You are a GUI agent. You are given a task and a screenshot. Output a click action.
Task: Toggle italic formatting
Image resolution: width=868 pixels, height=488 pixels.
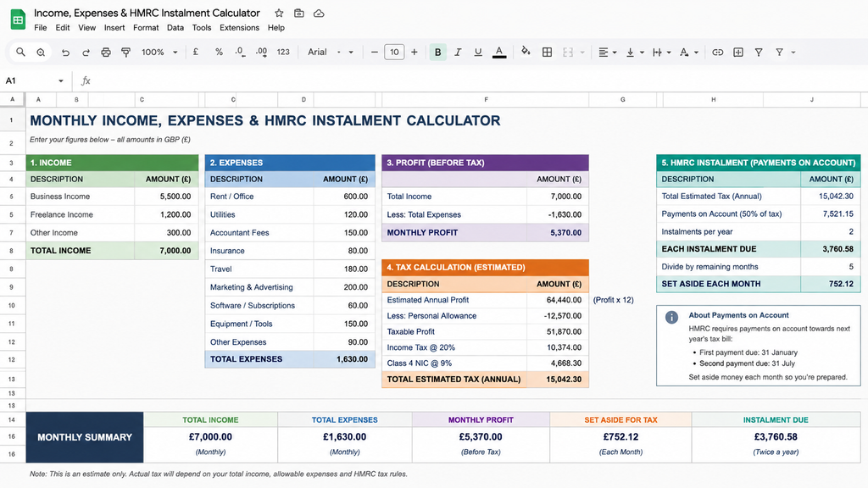458,52
